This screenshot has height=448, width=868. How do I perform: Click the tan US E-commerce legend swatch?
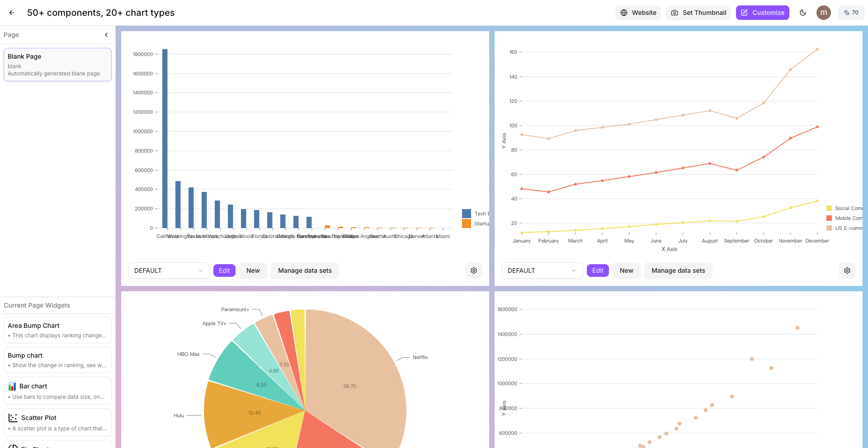829,228
